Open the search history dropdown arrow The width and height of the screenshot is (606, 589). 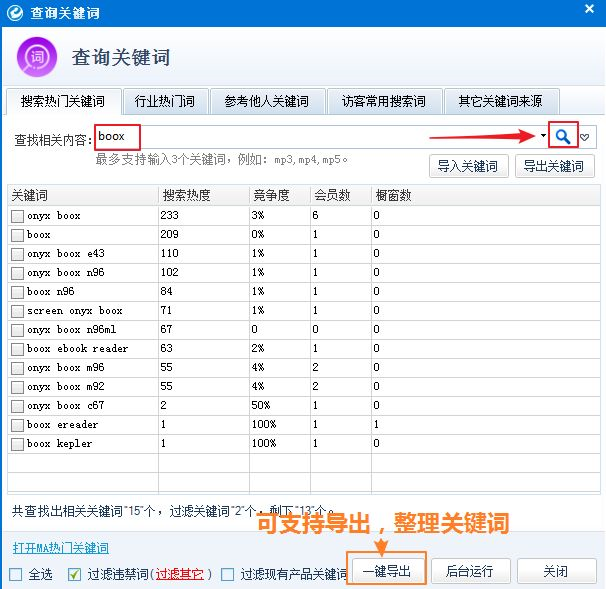point(543,136)
